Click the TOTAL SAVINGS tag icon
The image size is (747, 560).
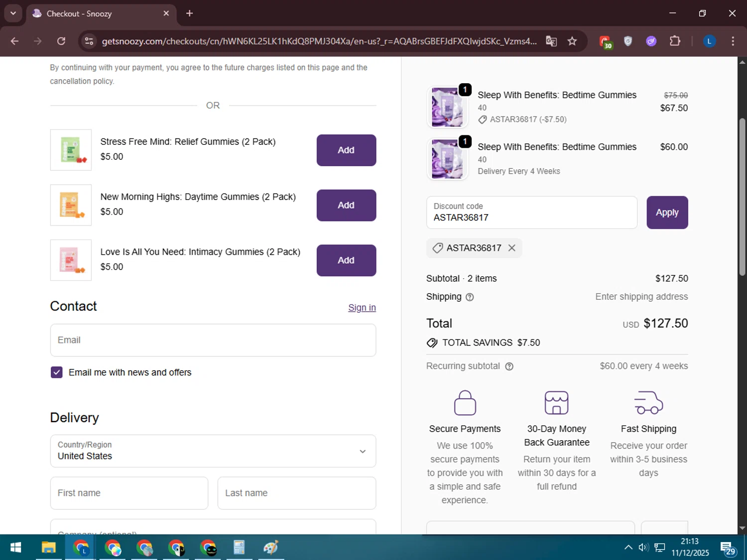(x=432, y=343)
